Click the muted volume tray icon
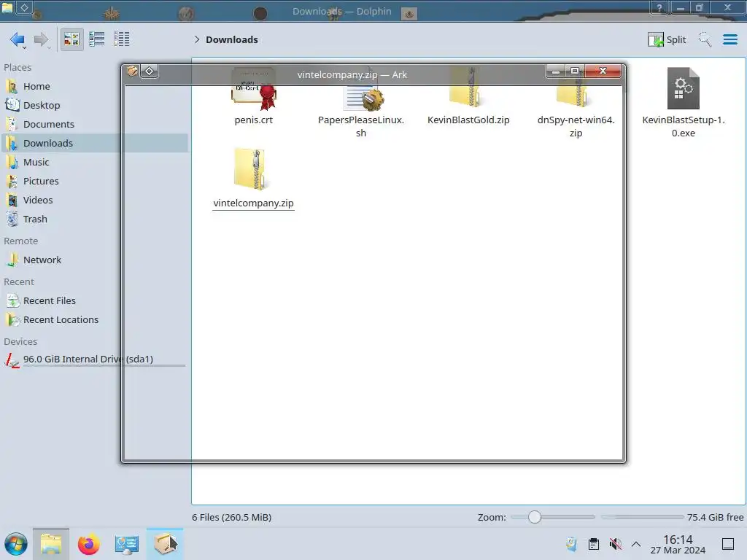The height and width of the screenshot is (560, 747). [x=615, y=544]
